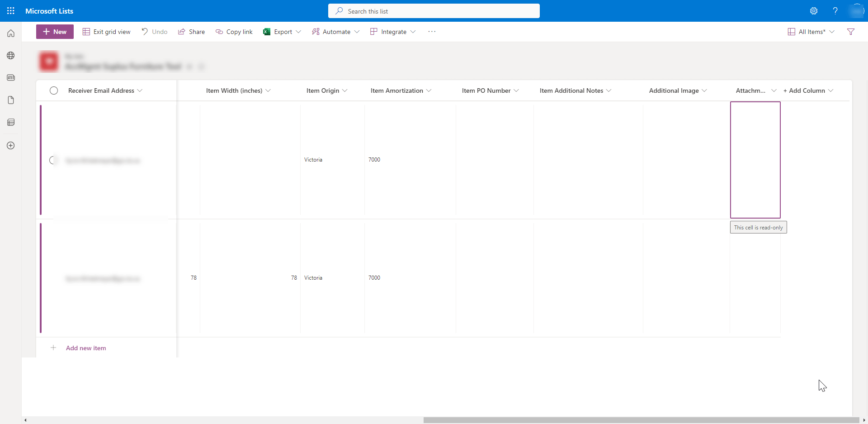Open the lists icon in left sidebar

pyautogui.click(x=11, y=122)
